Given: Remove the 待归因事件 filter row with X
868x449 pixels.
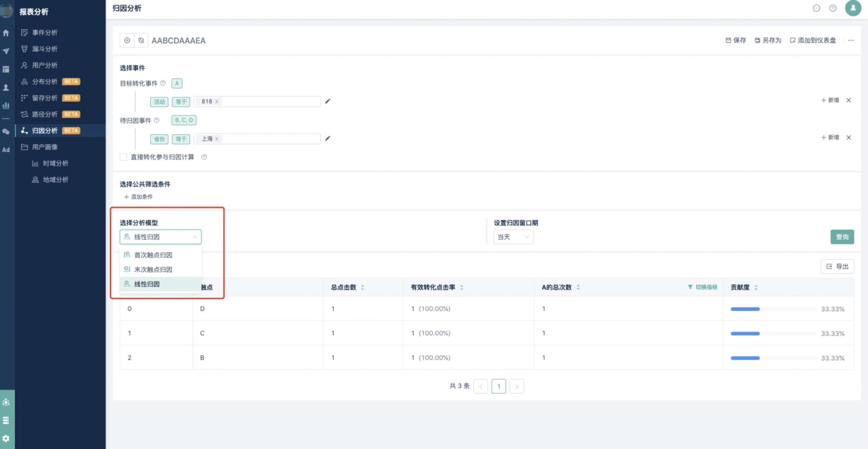Looking at the screenshot, I should [x=849, y=137].
